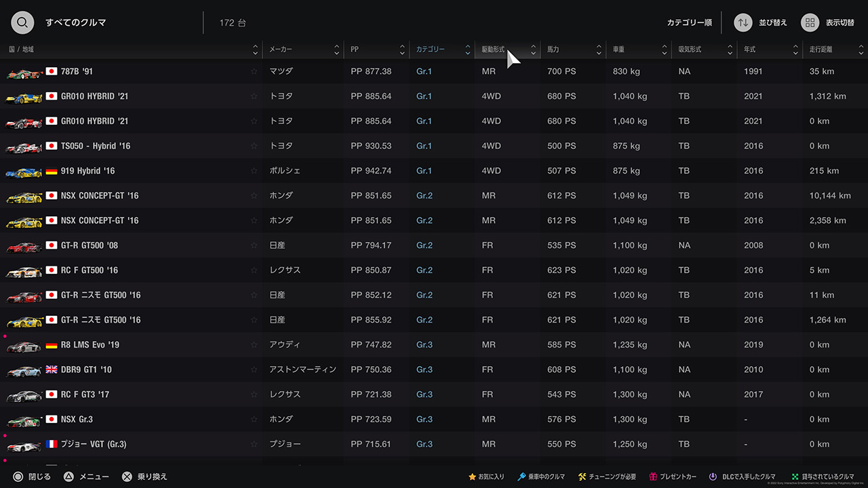This screenshot has height=488, width=868.
Task: Select the プジョー VGT (Gr.3) car name
Action: 94,444
